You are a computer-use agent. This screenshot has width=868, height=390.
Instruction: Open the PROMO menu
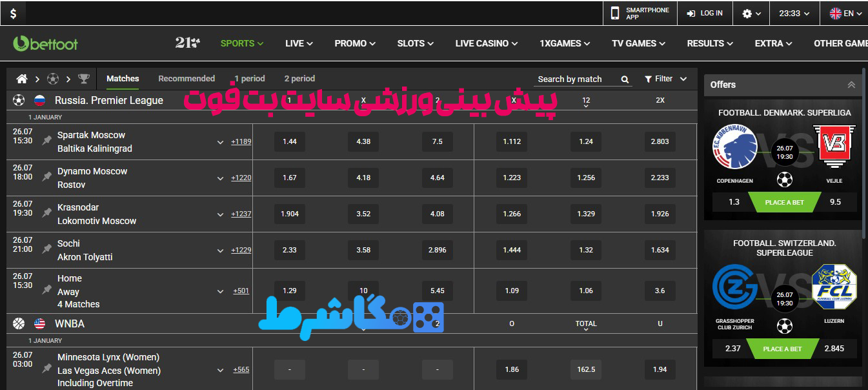pyautogui.click(x=355, y=43)
